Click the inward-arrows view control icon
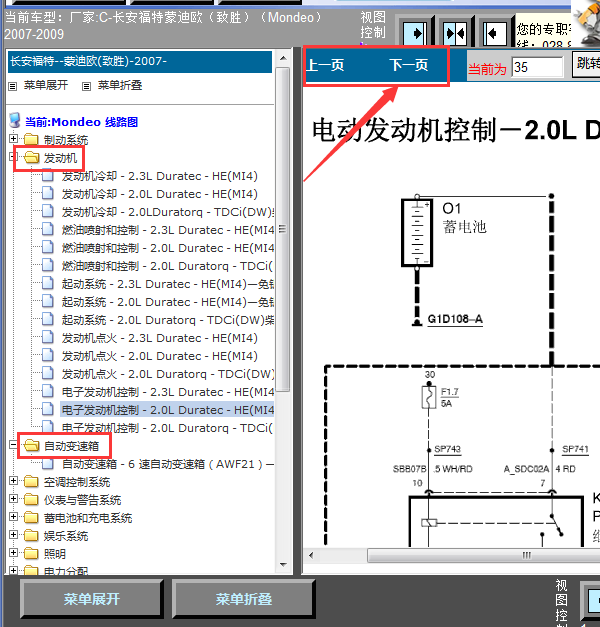The height and width of the screenshot is (627, 600). point(455,33)
